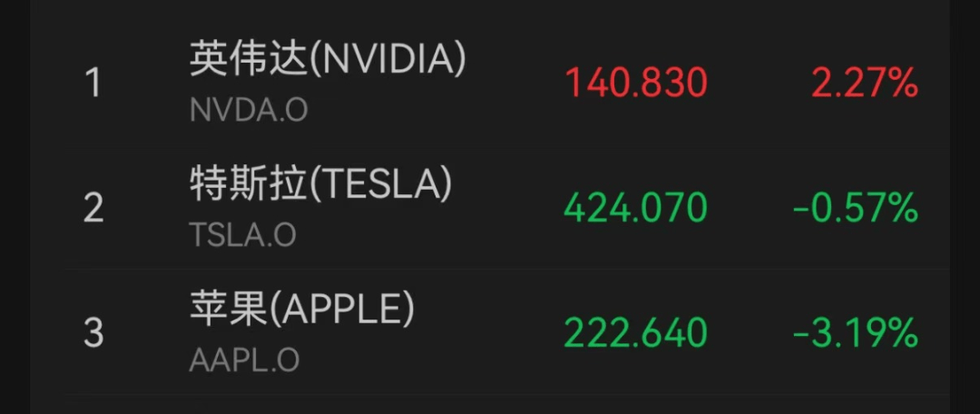Viewport: 980px width, 414px height.
Task: Select the AAPL.O ticker symbol
Action: (x=244, y=360)
